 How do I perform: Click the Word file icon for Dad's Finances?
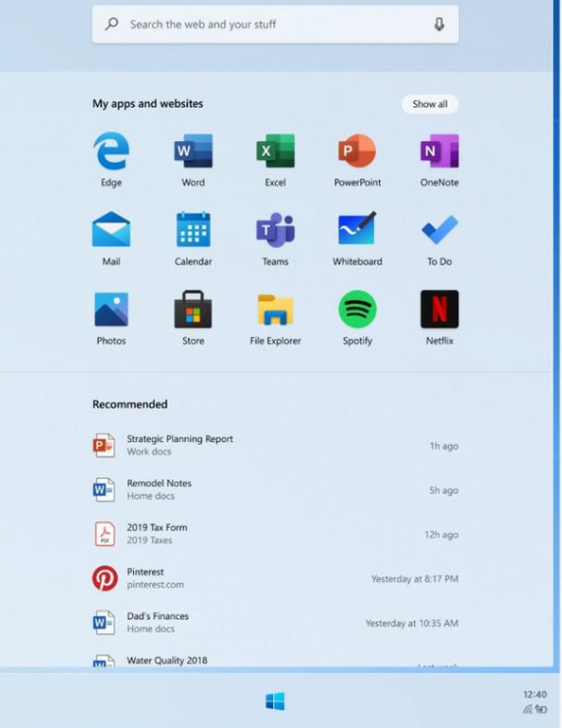(104, 622)
